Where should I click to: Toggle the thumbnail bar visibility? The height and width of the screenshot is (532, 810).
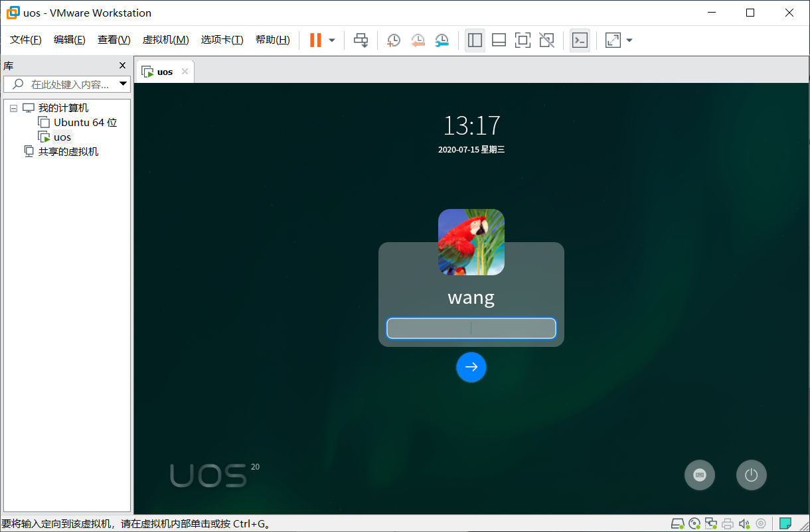click(x=499, y=40)
